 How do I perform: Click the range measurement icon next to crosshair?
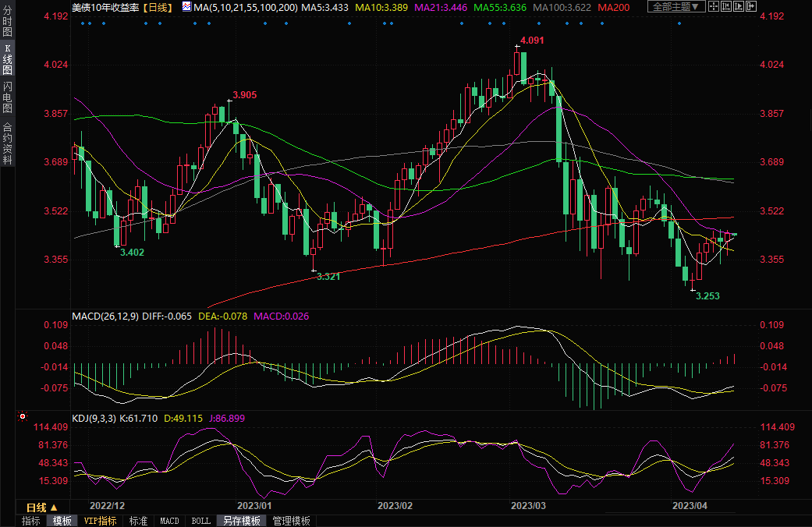(725, 6)
